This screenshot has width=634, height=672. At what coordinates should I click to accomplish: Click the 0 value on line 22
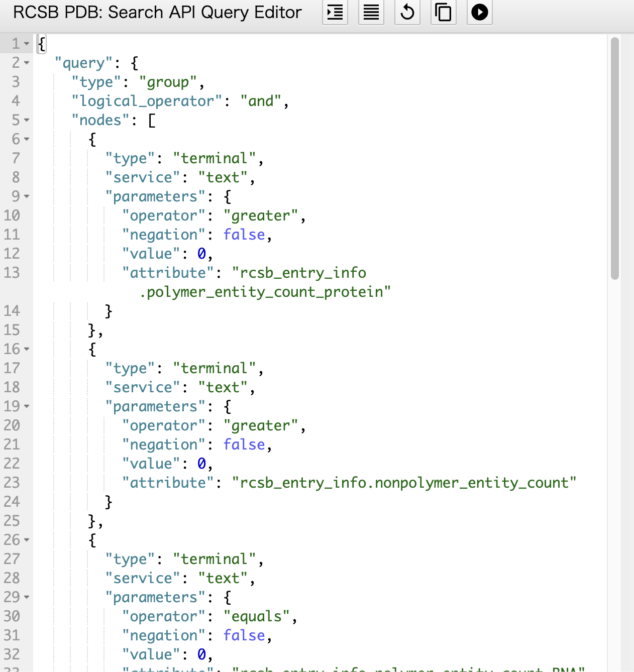point(201,464)
